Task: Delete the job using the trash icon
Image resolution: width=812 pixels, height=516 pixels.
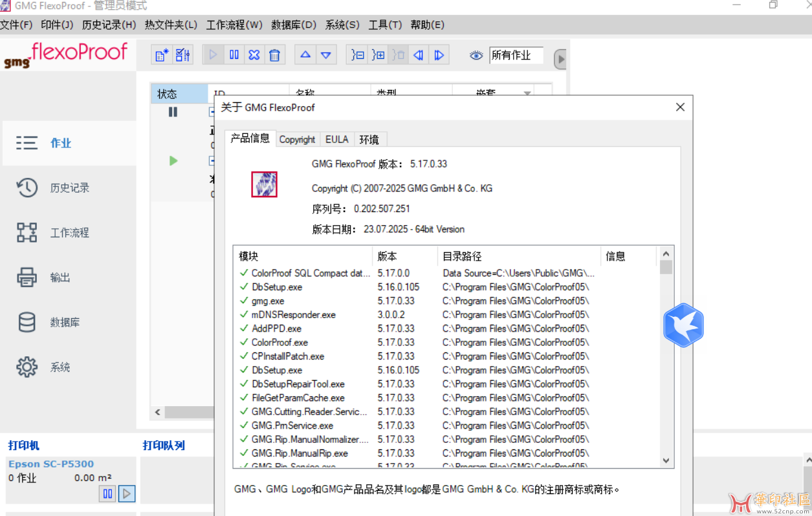Action: point(274,55)
